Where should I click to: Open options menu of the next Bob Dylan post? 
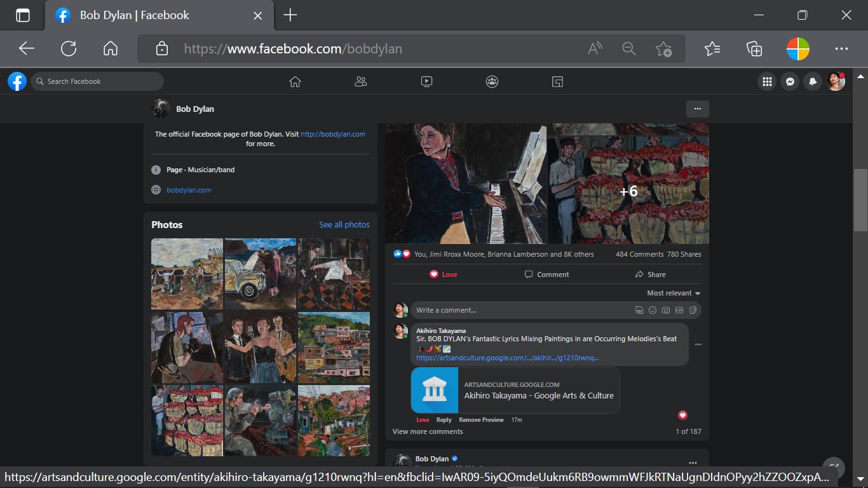(693, 463)
